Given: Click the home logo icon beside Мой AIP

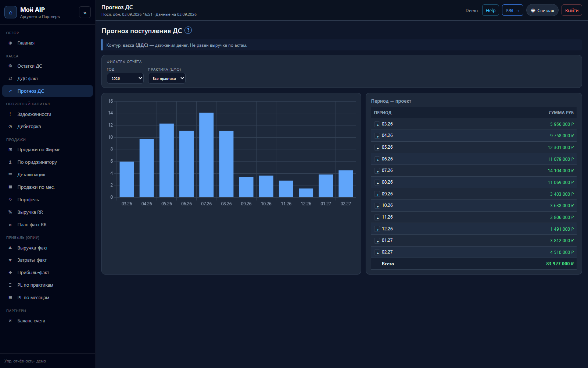Looking at the screenshot, I should click(x=11, y=12).
